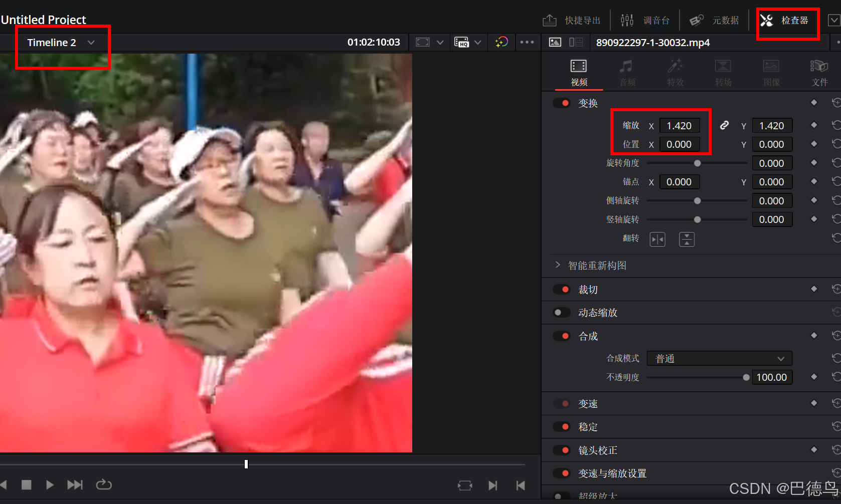Click the 快捷导出 quick export icon

click(549, 20)
